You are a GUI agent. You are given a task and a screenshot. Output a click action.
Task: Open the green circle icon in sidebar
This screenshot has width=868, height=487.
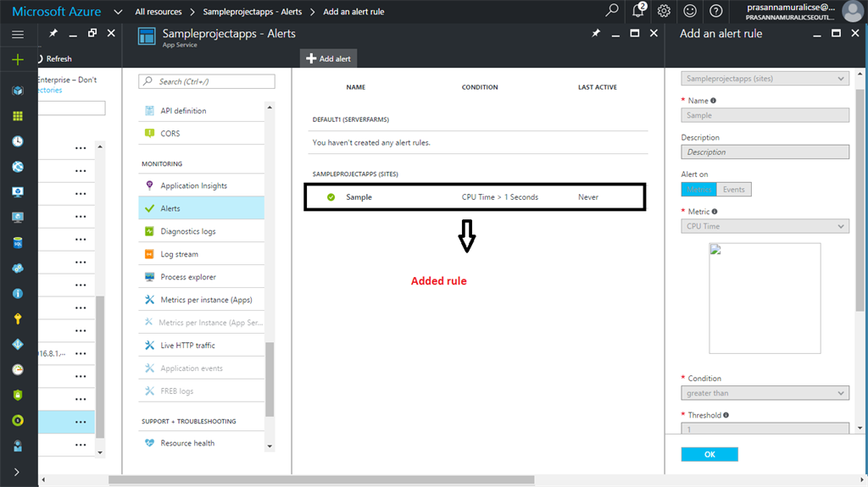18,421
